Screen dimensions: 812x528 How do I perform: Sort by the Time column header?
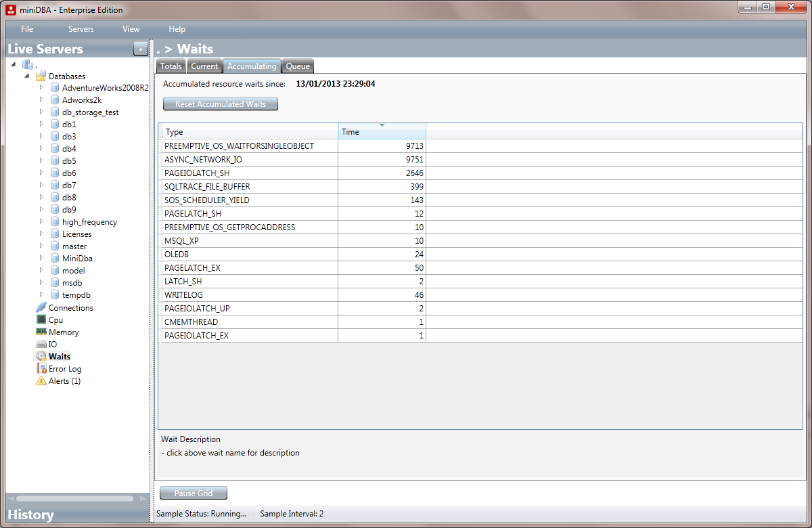coord(382,131)
